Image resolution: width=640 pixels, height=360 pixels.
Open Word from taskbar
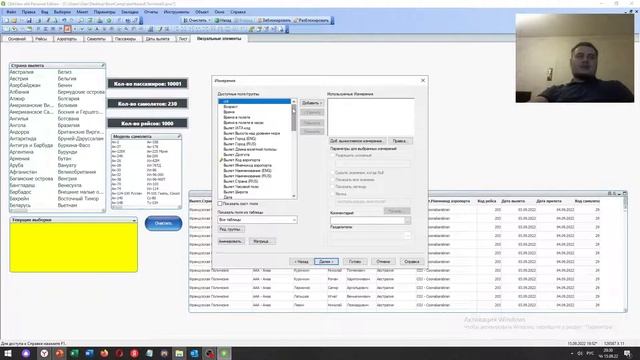(89, 353)
